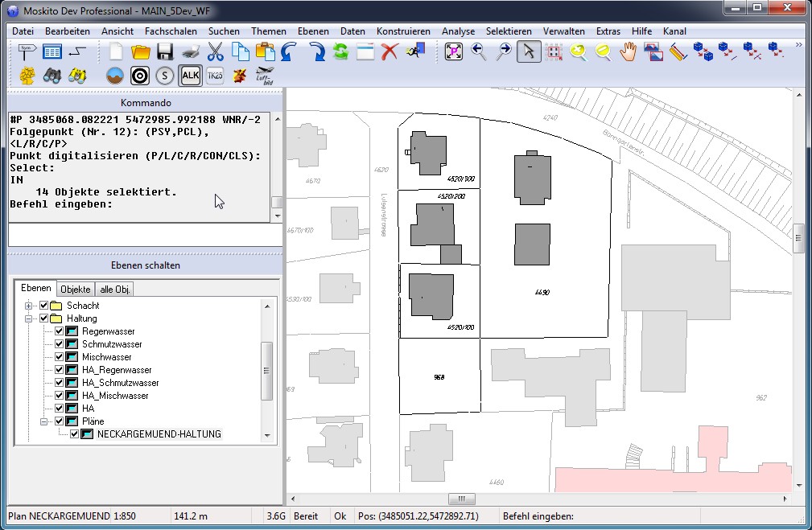Click the red X delete icon
The height and width of the screenshot is (530, 812).
(390, 52)
